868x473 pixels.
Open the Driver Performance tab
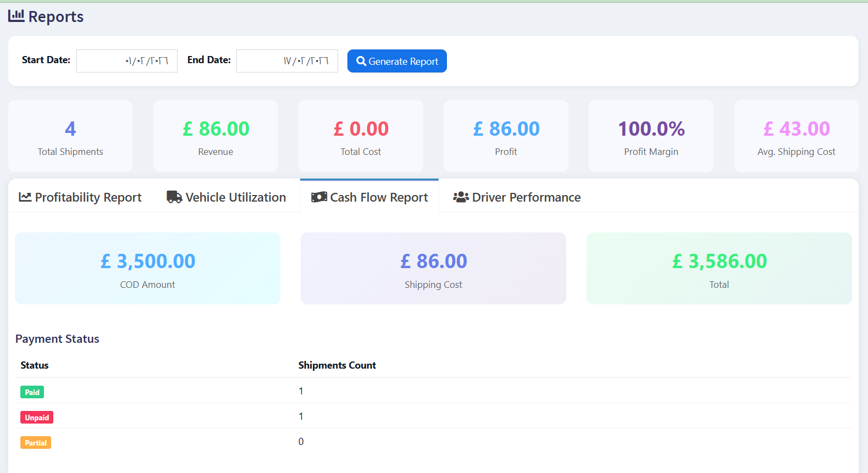(x=517, y=197)
